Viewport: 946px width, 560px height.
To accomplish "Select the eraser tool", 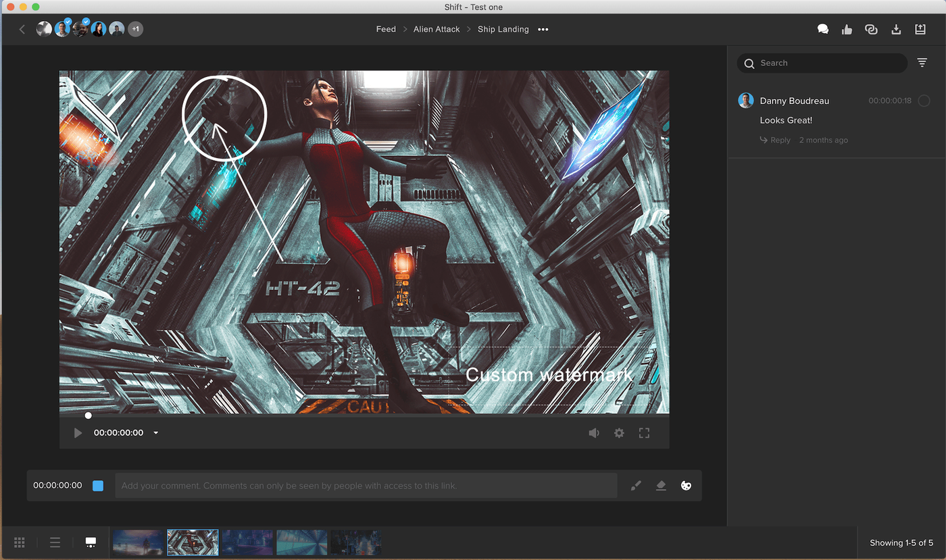I will pyautogui.click(x=661, y=486).
